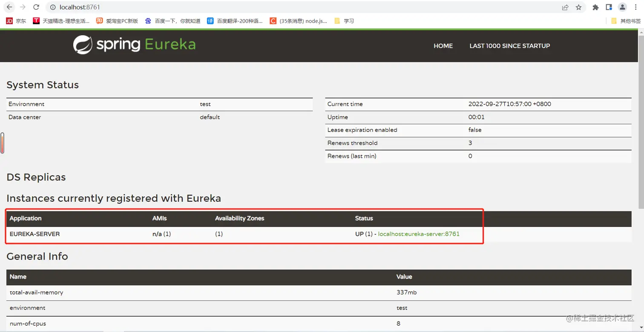Click the General Info heading
The width and height of the screenshot is (644, 332).
[37, 256]
